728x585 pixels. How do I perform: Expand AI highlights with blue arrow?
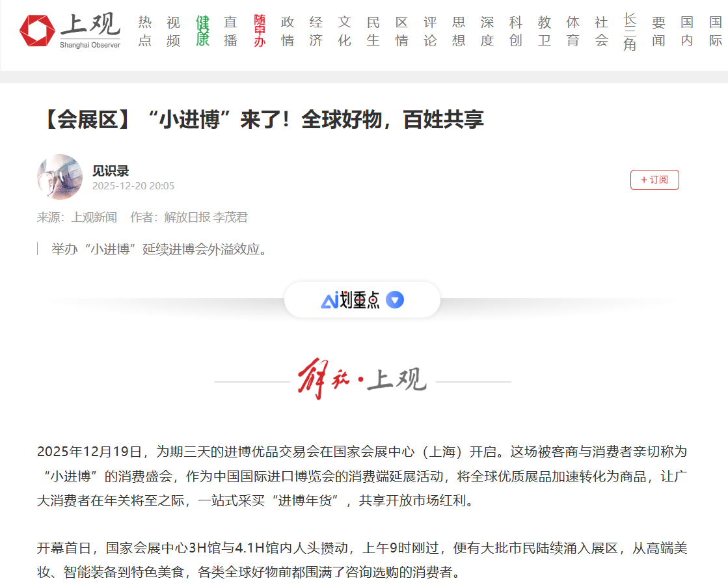395,300
